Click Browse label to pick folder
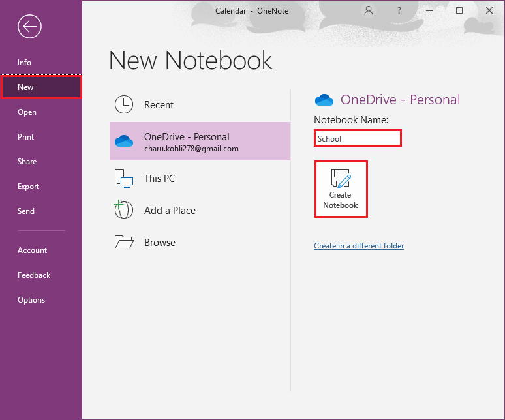The width and height of the screenshot is (505, 420). 160,243
